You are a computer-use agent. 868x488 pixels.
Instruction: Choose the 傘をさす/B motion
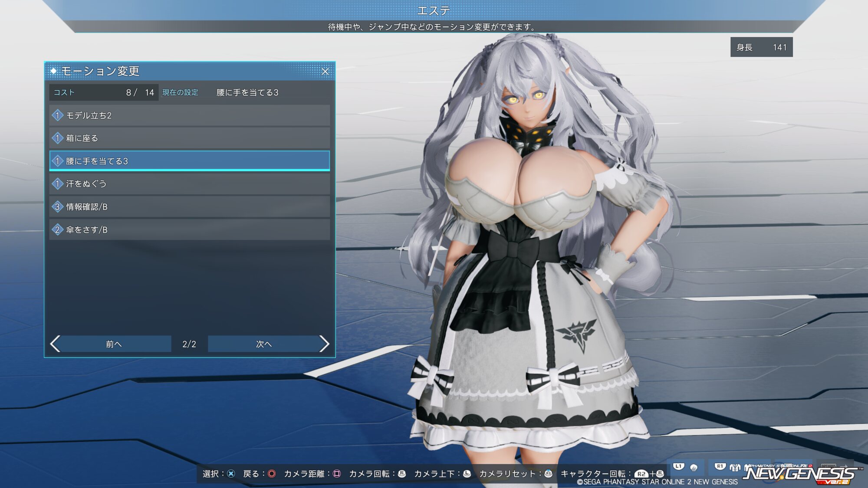189,229
